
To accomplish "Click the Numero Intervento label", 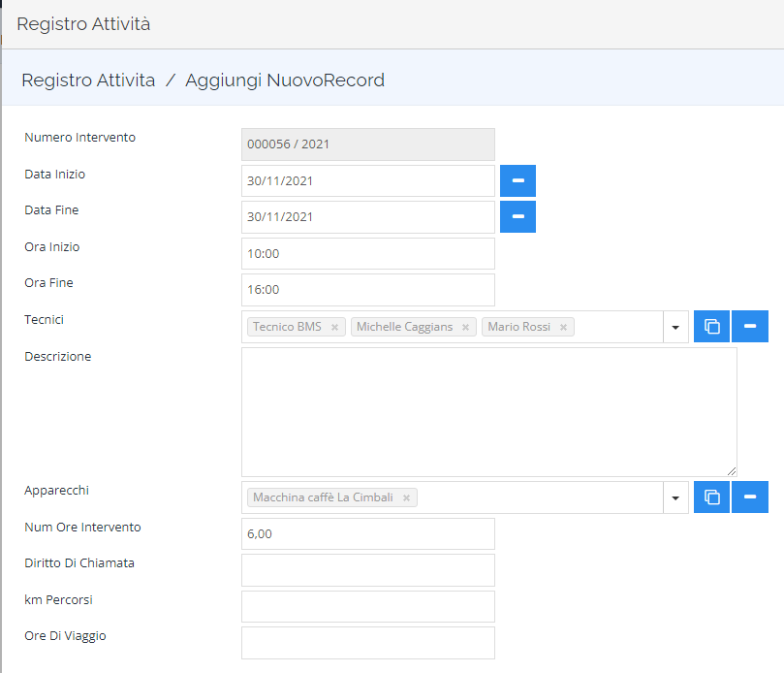I will [x=80, y=137].
